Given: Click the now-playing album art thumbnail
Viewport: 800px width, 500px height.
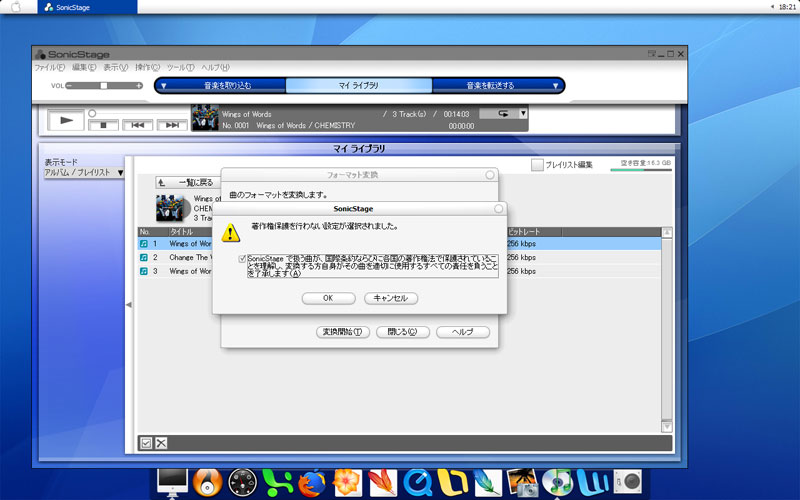Looking at the screenshot, I should click(205, 118).
